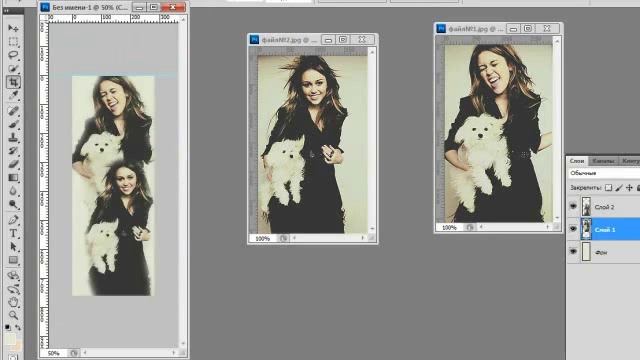The image size is (640, 360).
Task: Click scroll-down arrow in файл№2.jpg window
Action: tap(372, 229)
